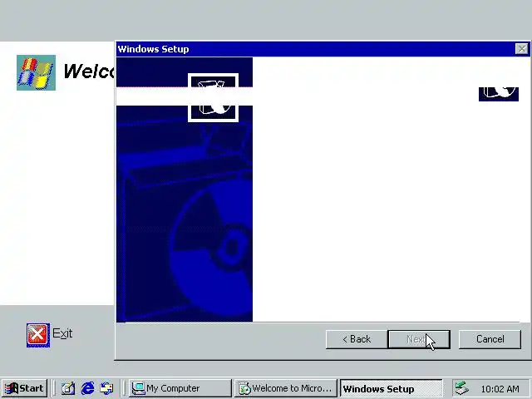Switch to Welcome to Micro... taskbar button

point(286,388)
